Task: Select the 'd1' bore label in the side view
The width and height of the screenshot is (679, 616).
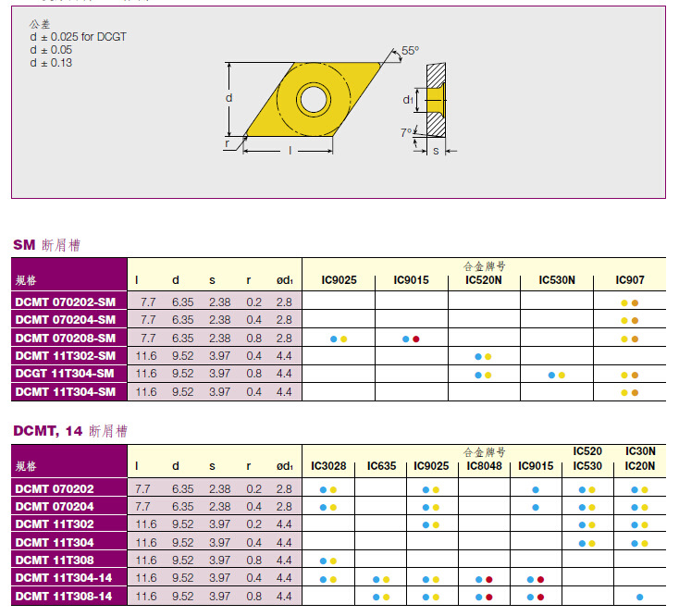Action: 408,100
